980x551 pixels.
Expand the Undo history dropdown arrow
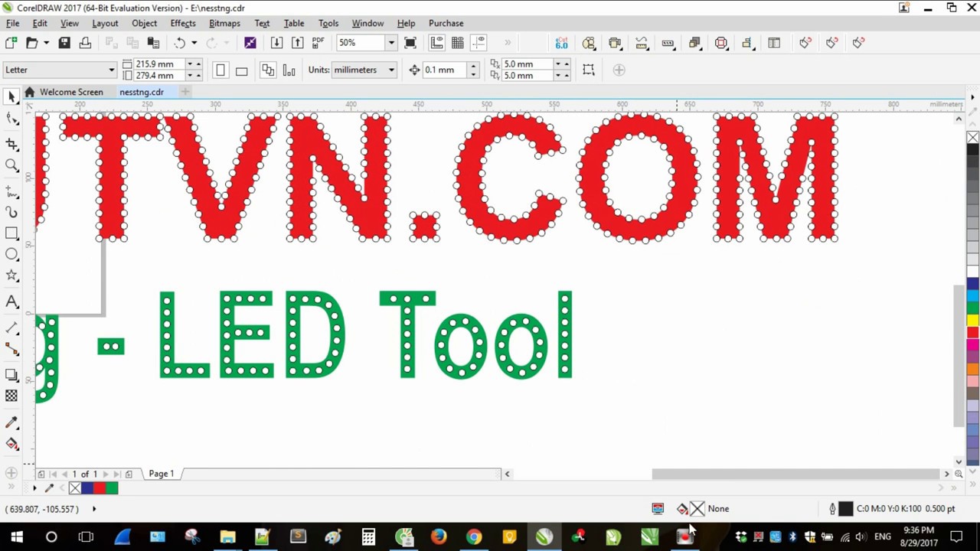pyautogui.click(x=194, y=43)
